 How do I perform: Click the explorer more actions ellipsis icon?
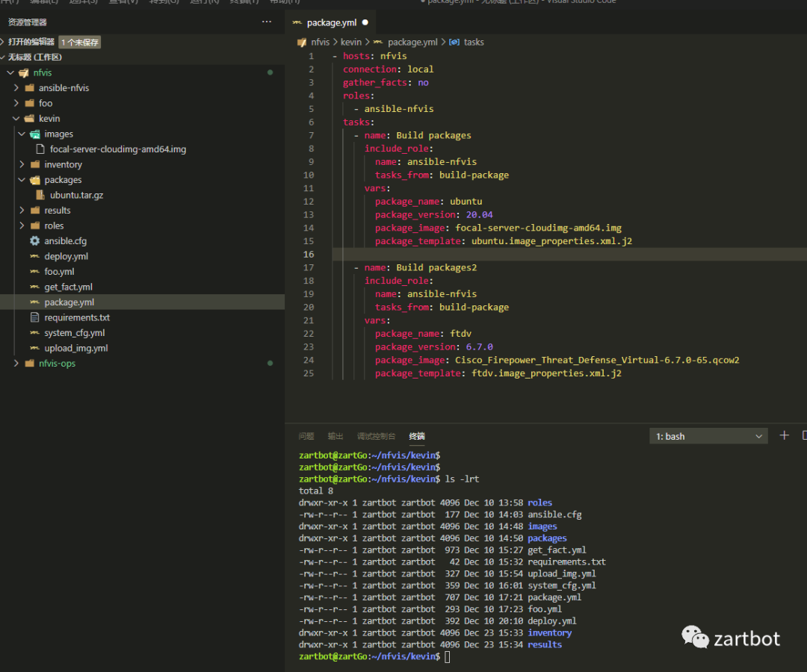pyautogui.click(x=267, y=22)
